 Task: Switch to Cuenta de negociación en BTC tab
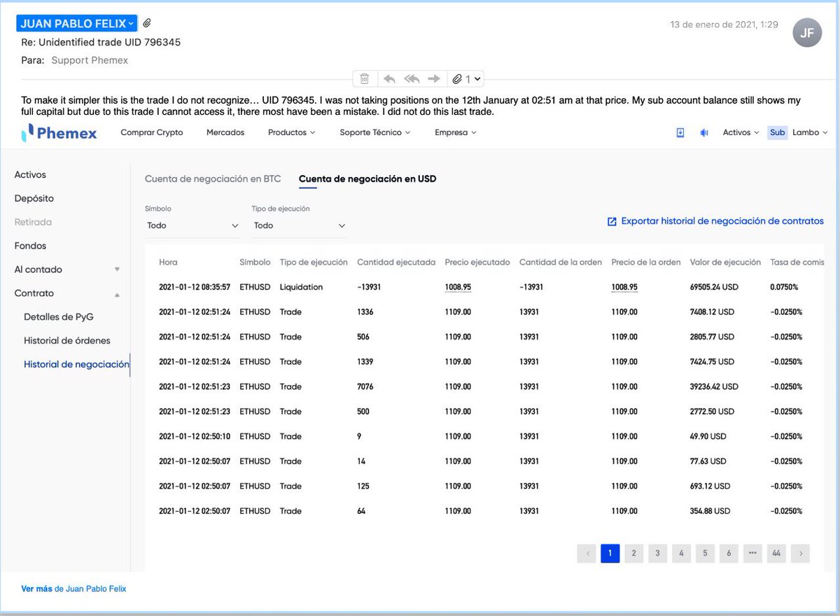click(x=213, y=179)
